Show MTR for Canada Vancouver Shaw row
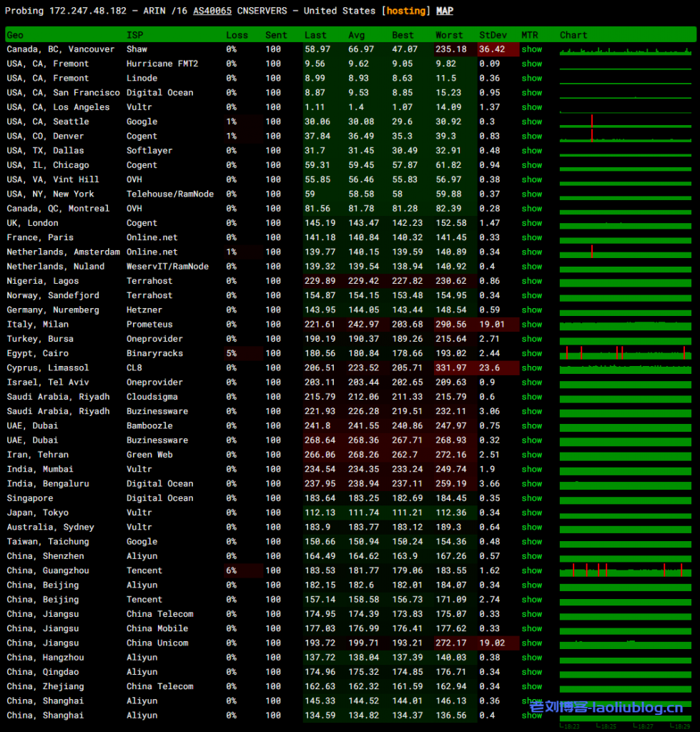Screen dimensions: 700x732 tap(531, 49)
